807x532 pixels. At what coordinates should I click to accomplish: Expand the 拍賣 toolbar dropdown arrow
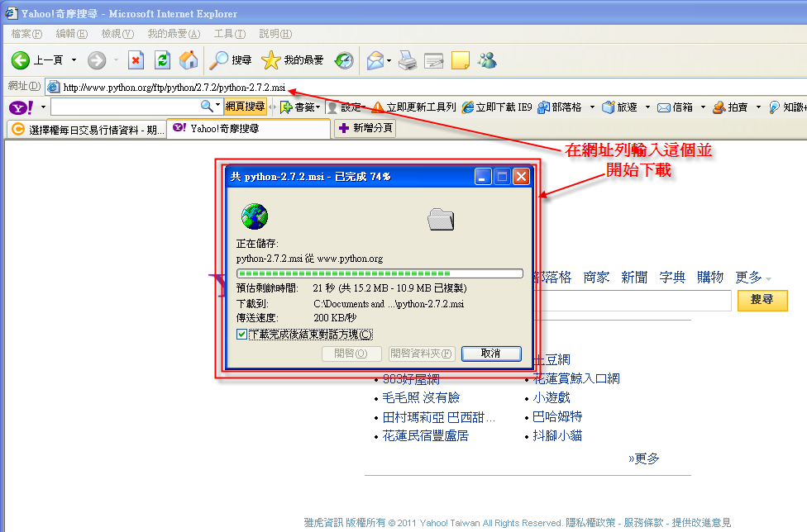(x=758, y=107)
